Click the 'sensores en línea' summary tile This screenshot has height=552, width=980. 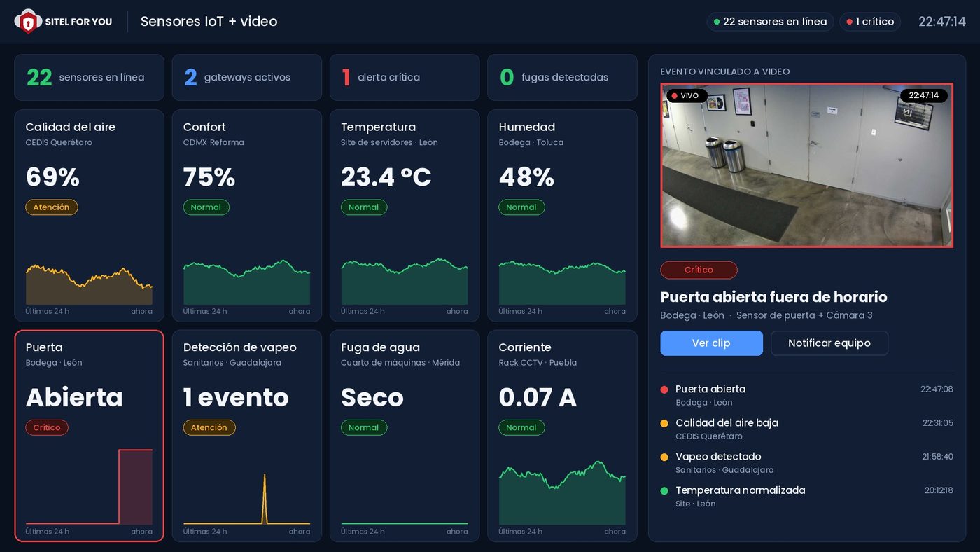[x=89, y=78]
